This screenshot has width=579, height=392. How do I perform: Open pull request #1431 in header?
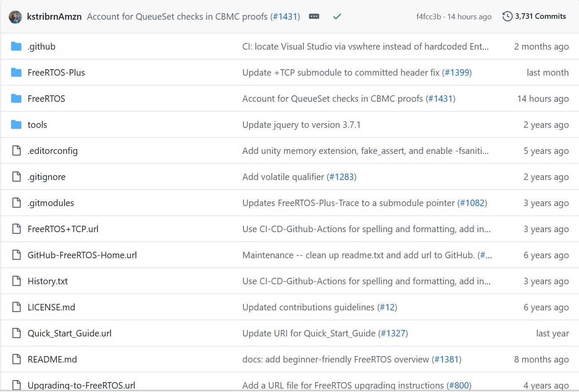pos(285,17)
